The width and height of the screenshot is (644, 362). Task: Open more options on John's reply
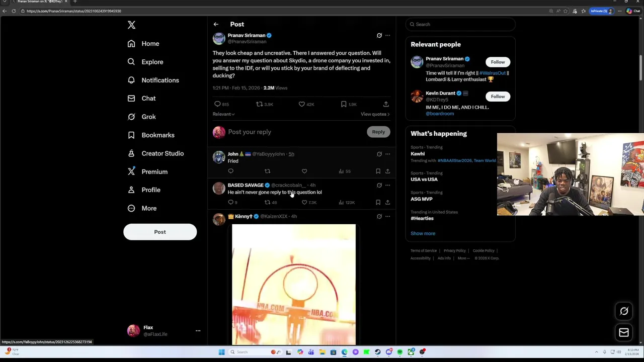tap(387, 154)
